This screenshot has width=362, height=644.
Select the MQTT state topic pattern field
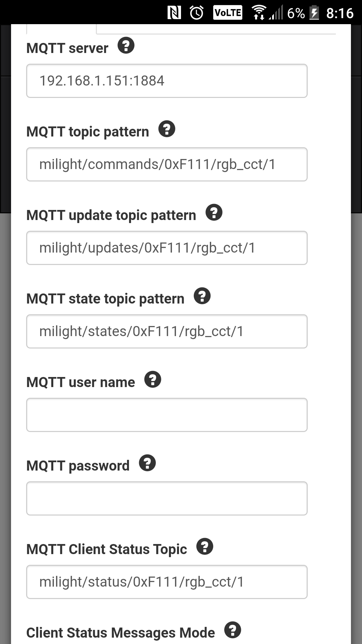167,331
